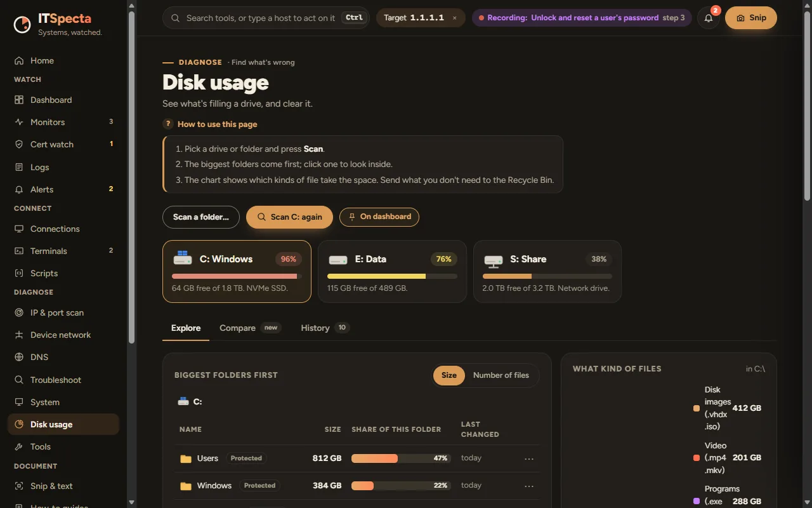Click the Video legend color swatch

point(697,458)
